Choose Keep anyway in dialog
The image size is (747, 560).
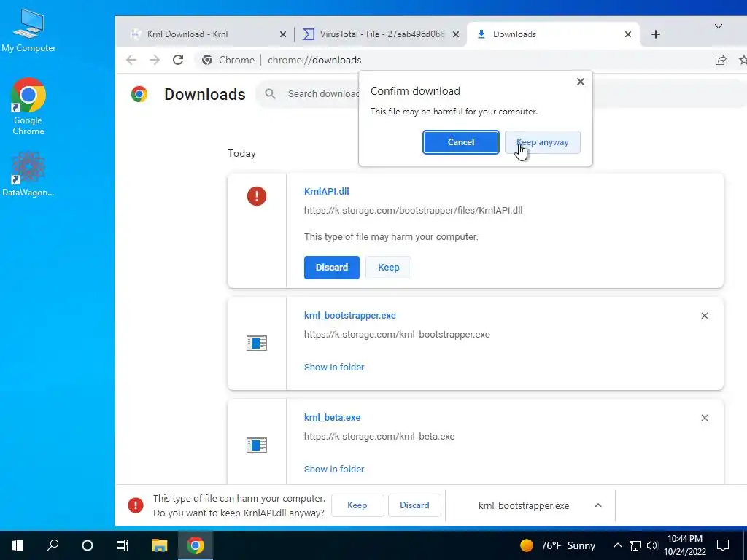point(543,142)
